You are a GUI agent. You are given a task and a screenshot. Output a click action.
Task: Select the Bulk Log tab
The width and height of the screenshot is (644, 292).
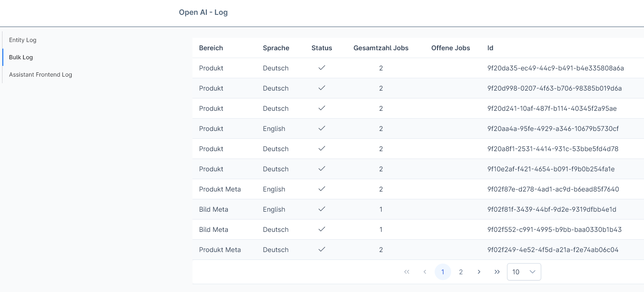21,57
